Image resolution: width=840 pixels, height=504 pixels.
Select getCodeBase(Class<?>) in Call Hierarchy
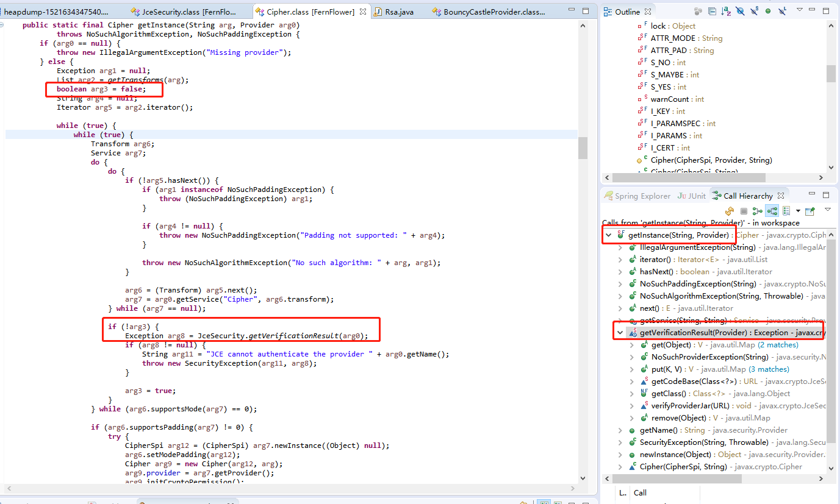[x=732, y=382]
